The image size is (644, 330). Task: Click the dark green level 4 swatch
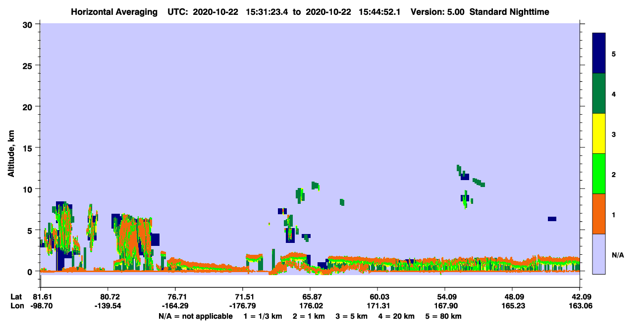[599, 94]
